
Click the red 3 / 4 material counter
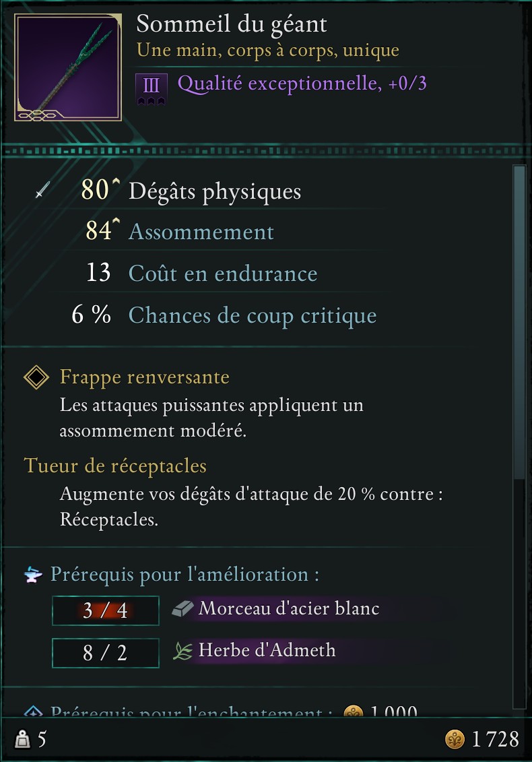pos(105,610)
